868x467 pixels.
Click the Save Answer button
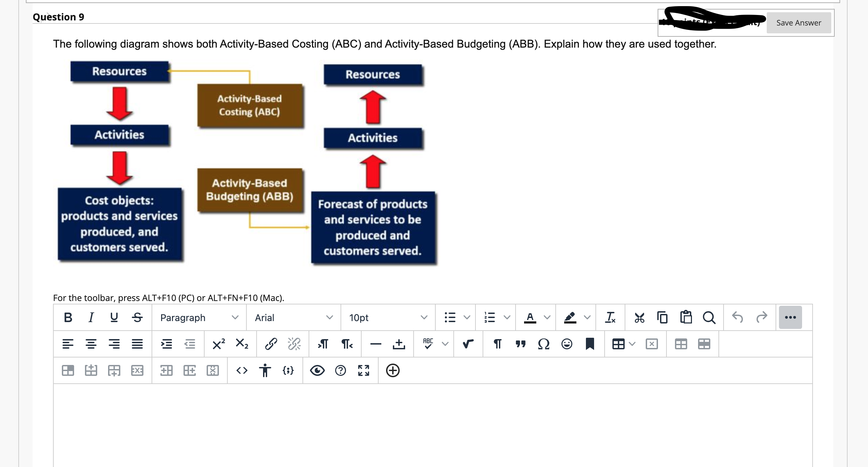tap(798, 23)
